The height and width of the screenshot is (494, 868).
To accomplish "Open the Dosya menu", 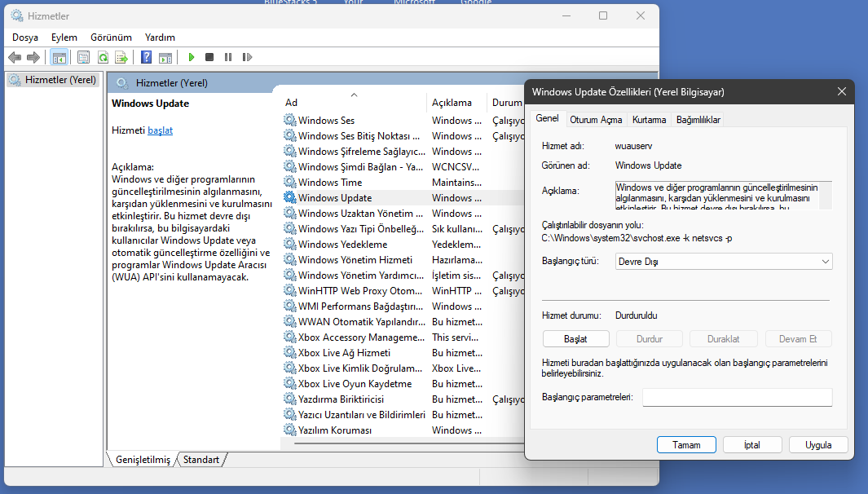I will 25,37.
